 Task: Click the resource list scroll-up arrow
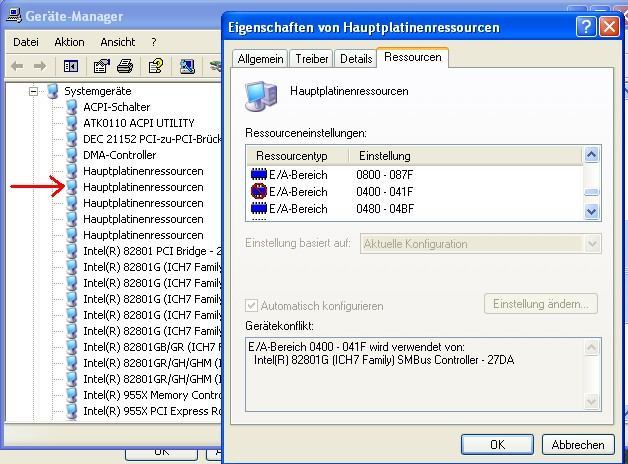click(x=592, y=155)
